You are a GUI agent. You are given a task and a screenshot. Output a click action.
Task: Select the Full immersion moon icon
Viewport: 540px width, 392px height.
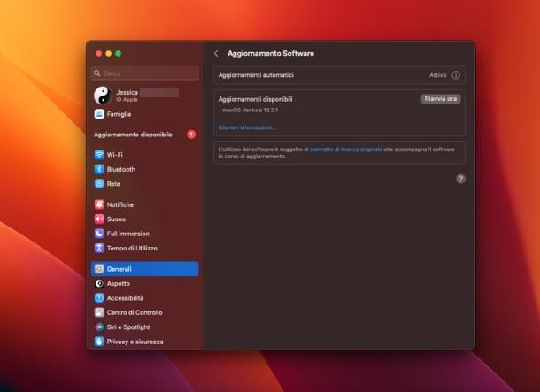click(99, 234)
